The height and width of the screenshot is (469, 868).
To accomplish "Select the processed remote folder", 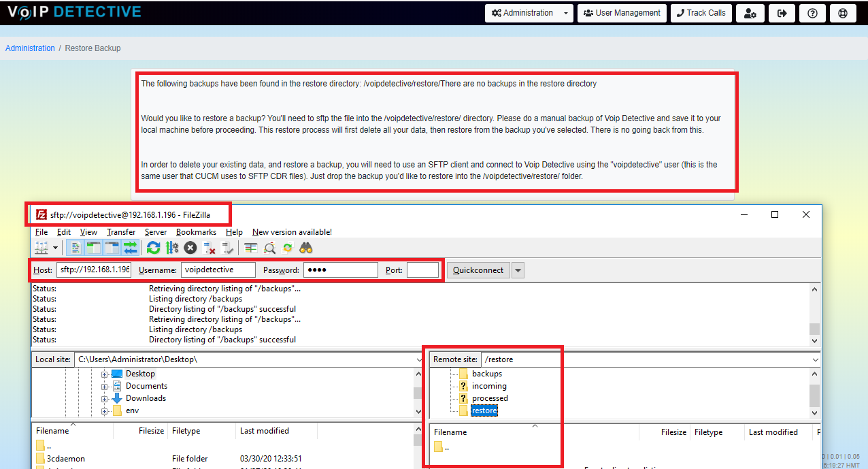I will 490,398.
